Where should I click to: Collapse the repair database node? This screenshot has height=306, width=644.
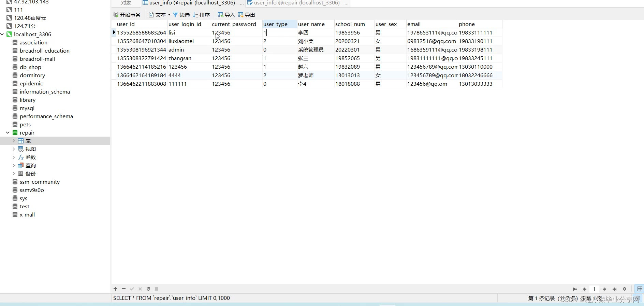pyautogui.click(x=8, y=133)
